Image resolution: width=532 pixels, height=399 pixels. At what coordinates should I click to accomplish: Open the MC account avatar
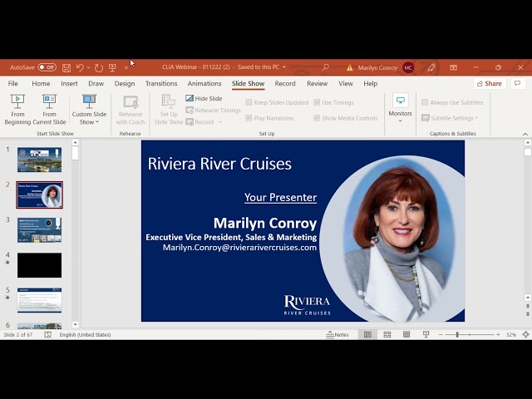tap(408, 67)
